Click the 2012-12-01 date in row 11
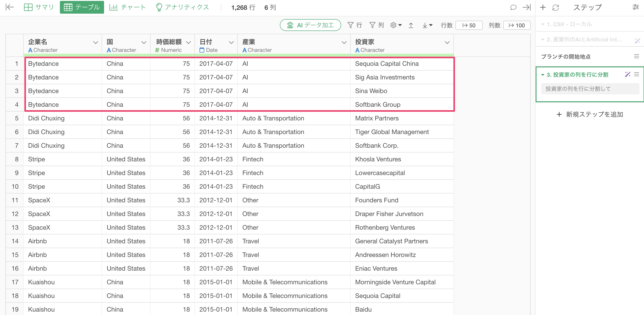This screenshot has height=315, width=644. click(216, 200)
